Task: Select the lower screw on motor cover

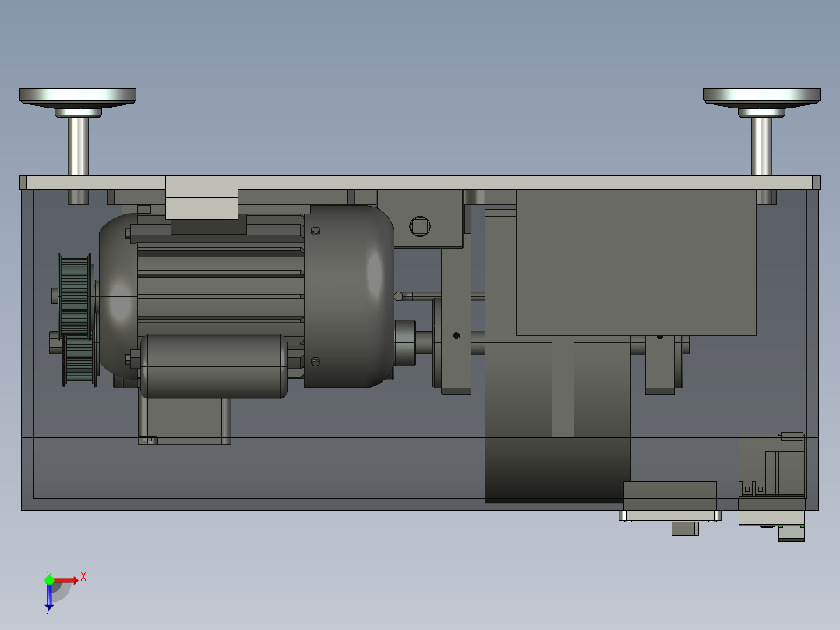Action: (x=316, y=362)
